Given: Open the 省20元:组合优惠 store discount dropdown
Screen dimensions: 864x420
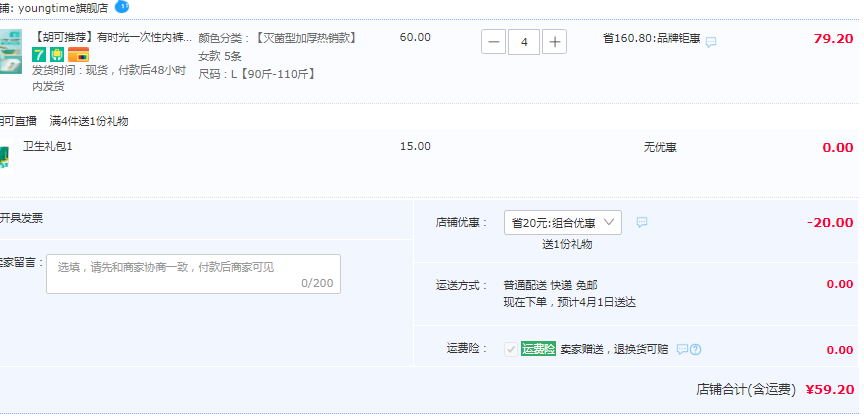Looking at the screenshot, I should [x=563, y=223].
